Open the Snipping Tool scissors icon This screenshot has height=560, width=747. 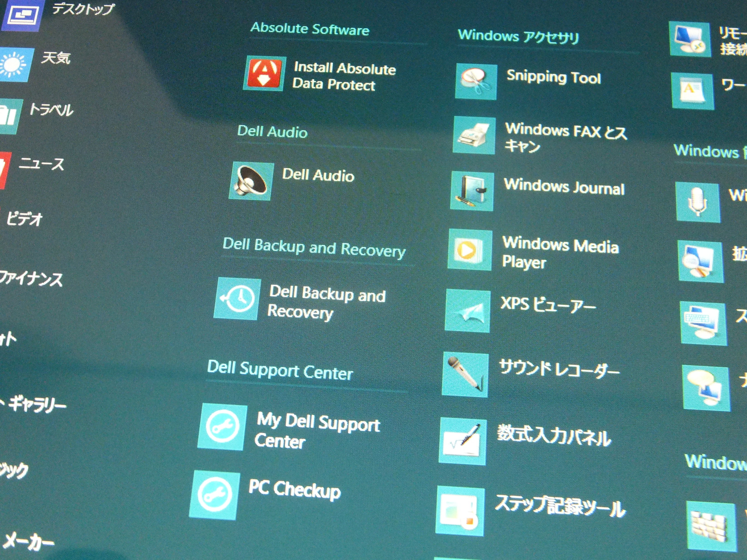[x=476, y=82]
